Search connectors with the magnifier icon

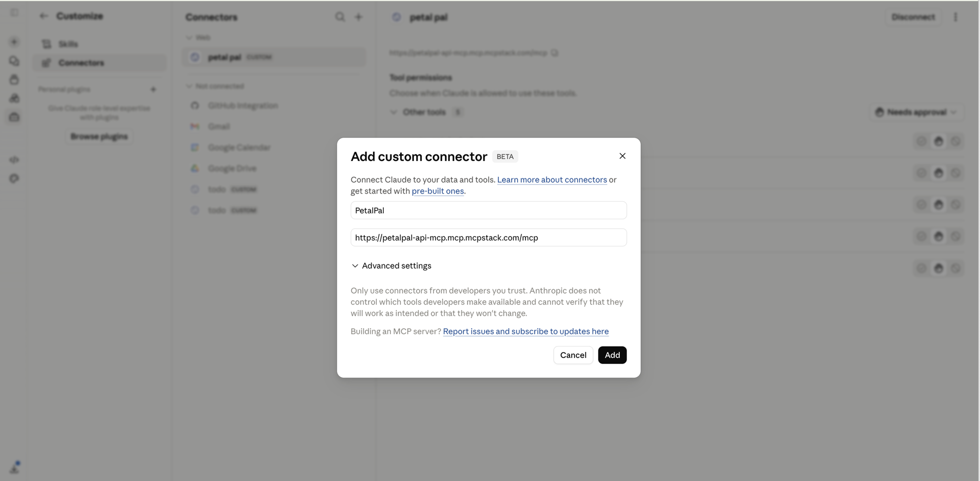tap(340, 17)
